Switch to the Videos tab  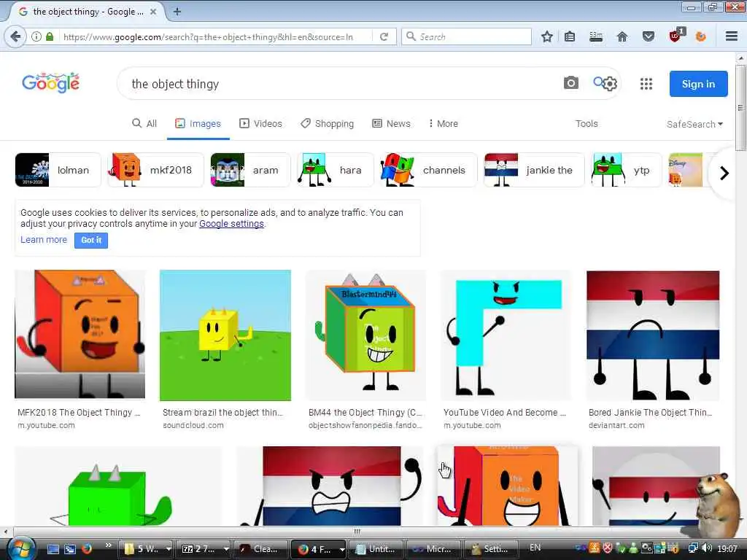(x=260, y=124)
